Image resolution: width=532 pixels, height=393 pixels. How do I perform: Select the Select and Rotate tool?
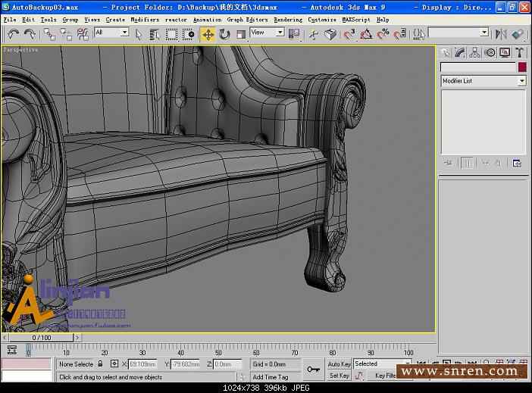(224, 34)
